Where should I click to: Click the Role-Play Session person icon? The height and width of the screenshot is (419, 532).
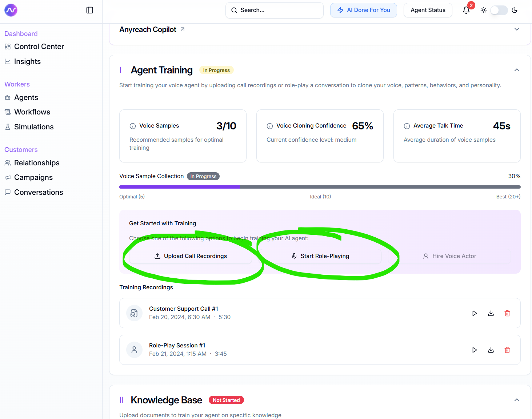tap(134, 350)
